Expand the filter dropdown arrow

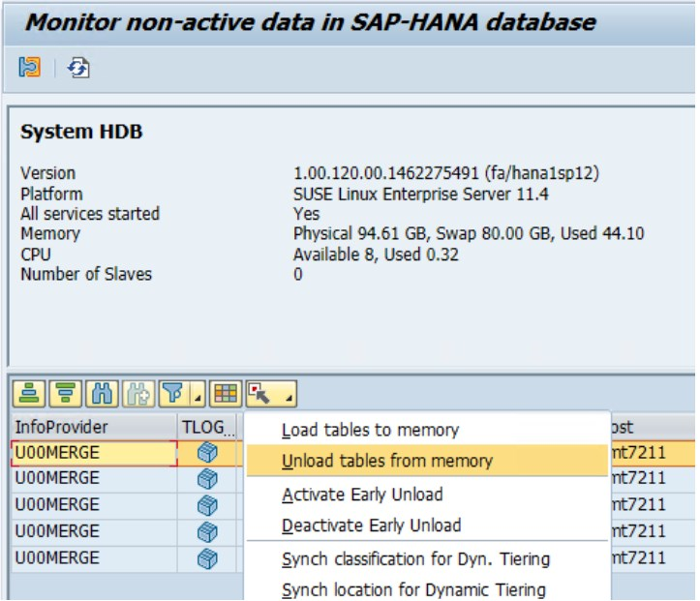coord(198,394)
